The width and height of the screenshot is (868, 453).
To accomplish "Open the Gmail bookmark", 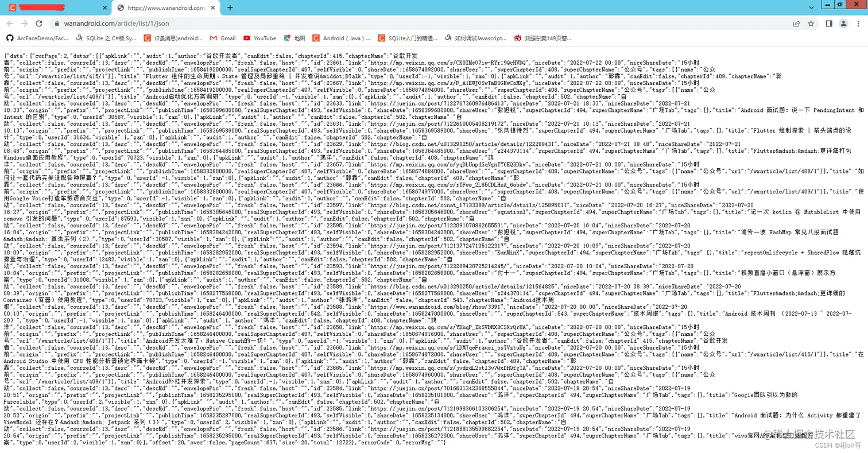I will (223, 38).
